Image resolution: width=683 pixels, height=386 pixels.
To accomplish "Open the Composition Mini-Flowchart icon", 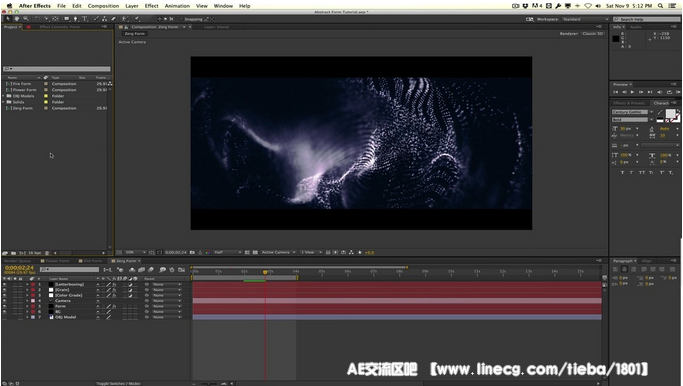I will (x=108, y=270).
